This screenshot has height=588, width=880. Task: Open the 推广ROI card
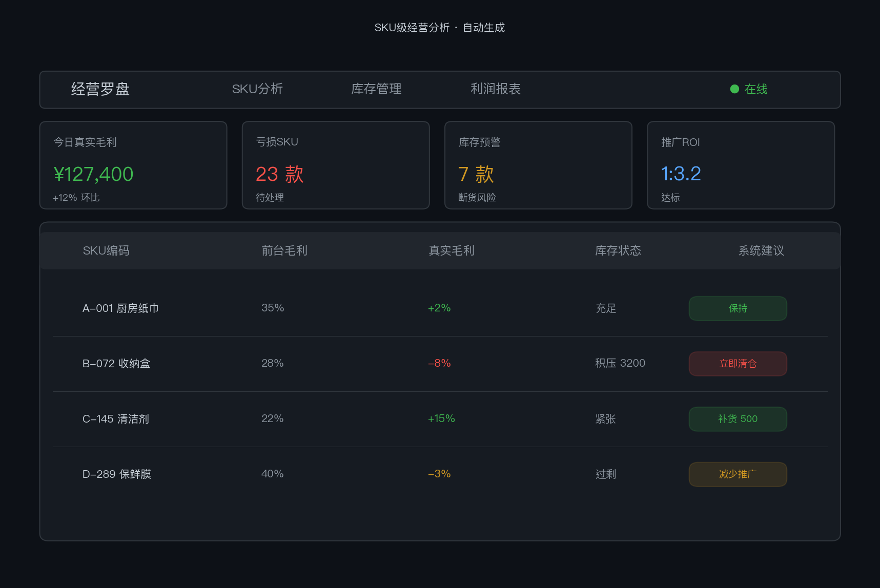(x=741, y=165)
